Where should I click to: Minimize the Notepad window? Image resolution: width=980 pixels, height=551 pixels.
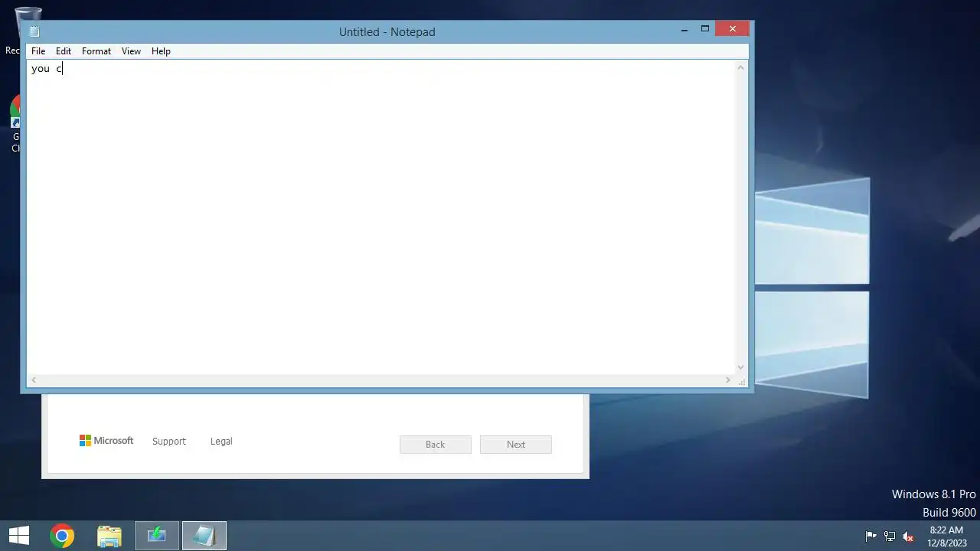click(684, 30)
